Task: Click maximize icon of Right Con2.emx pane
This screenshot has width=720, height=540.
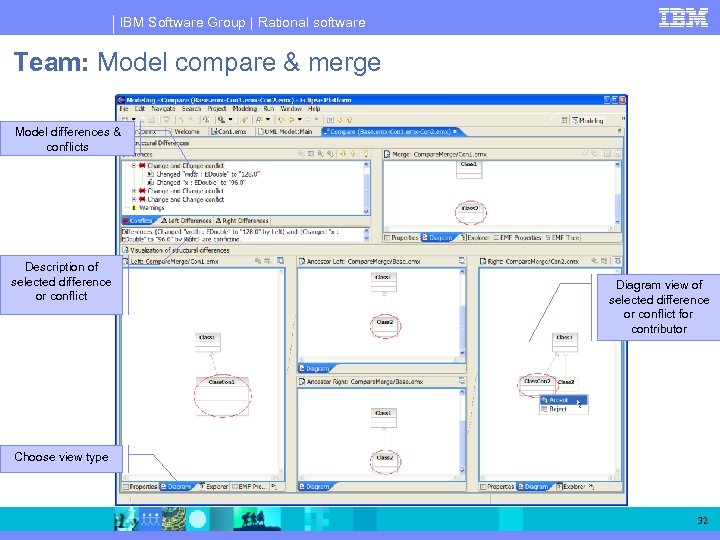Action: click(x=617, y=261)
